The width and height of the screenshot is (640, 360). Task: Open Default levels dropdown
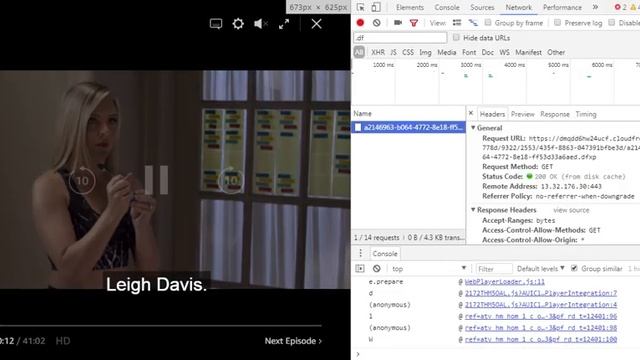[540, 268]
